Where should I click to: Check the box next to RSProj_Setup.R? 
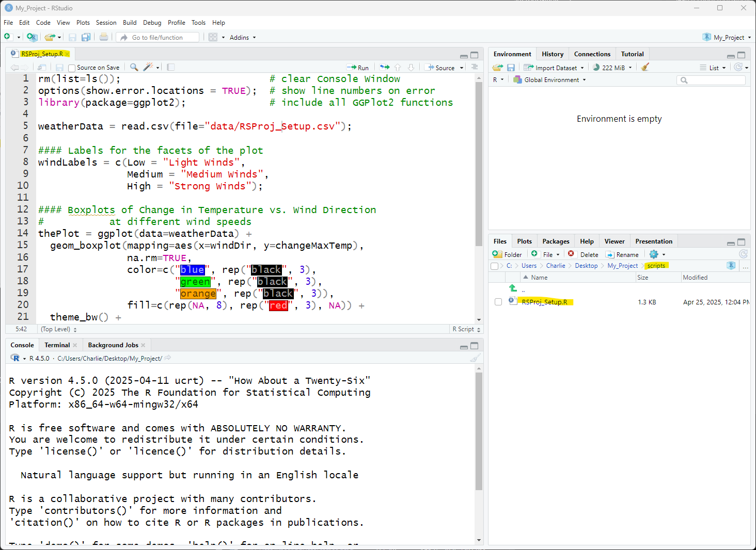coord(498,302)
